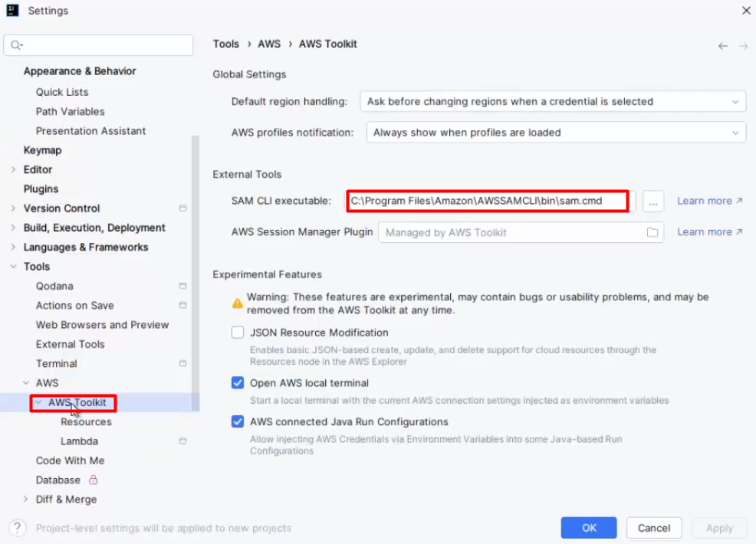Expand the Languages & Frameworks chevron
The width and height of the screenshot is (756, 544).
[x=14, y=247]
